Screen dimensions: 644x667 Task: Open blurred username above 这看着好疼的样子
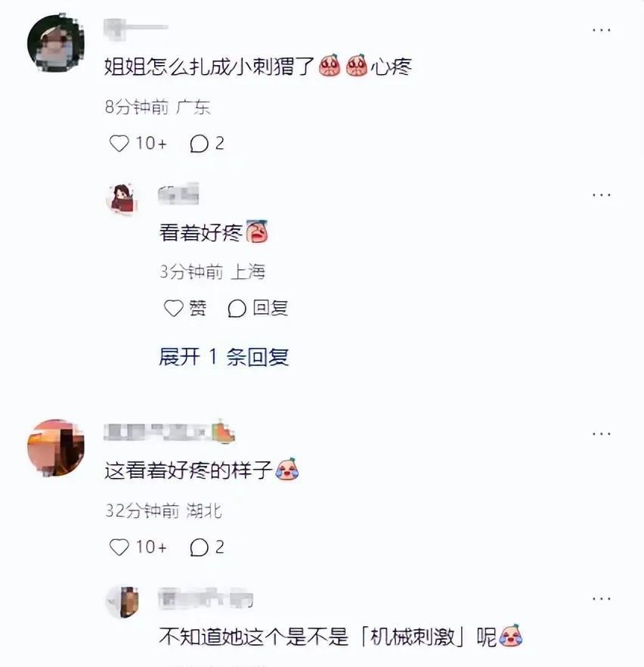(x=169, y=432)
